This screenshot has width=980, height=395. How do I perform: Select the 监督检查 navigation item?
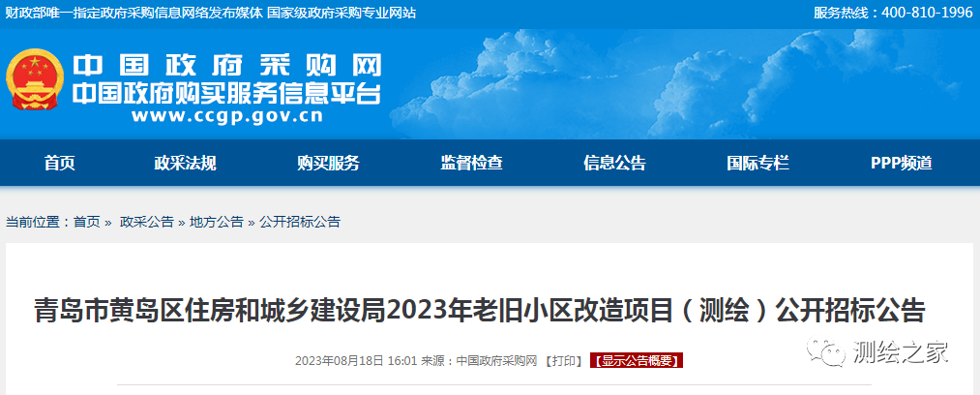tap(471, 163)
